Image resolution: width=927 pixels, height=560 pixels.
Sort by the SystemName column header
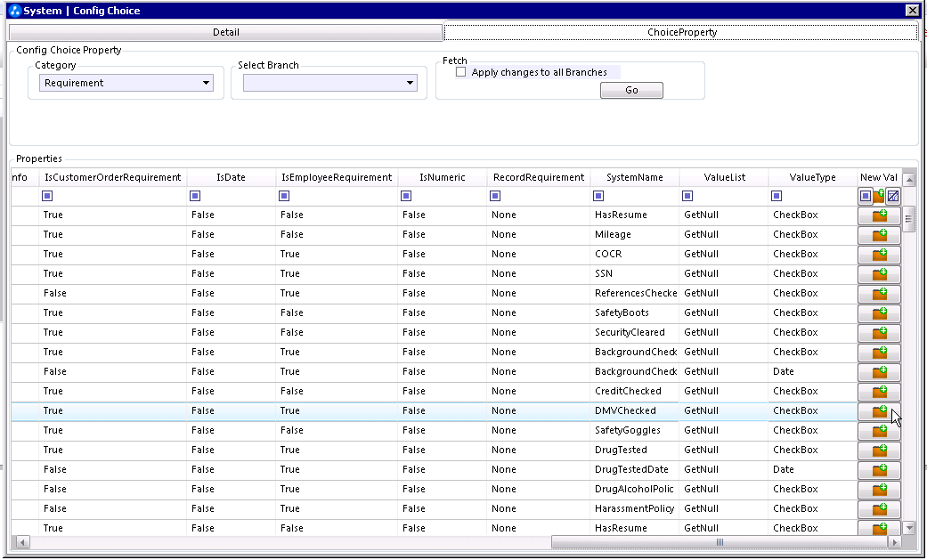635,177
